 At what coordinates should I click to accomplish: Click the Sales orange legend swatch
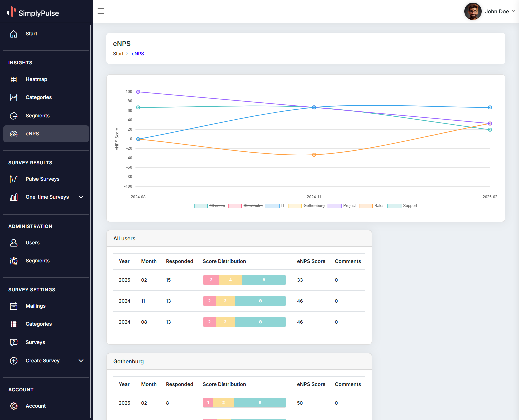click(x=365, y=206)
